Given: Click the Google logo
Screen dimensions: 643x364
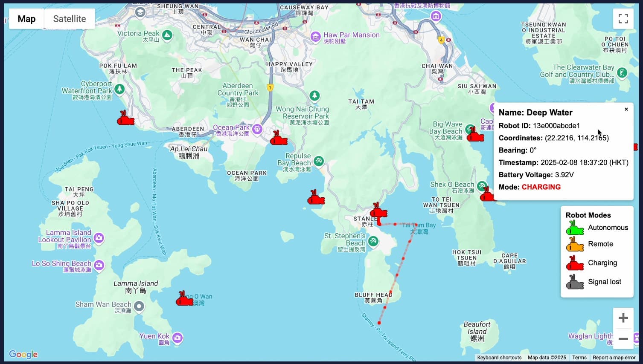Looking at the screenshot, I should [23, 354].
